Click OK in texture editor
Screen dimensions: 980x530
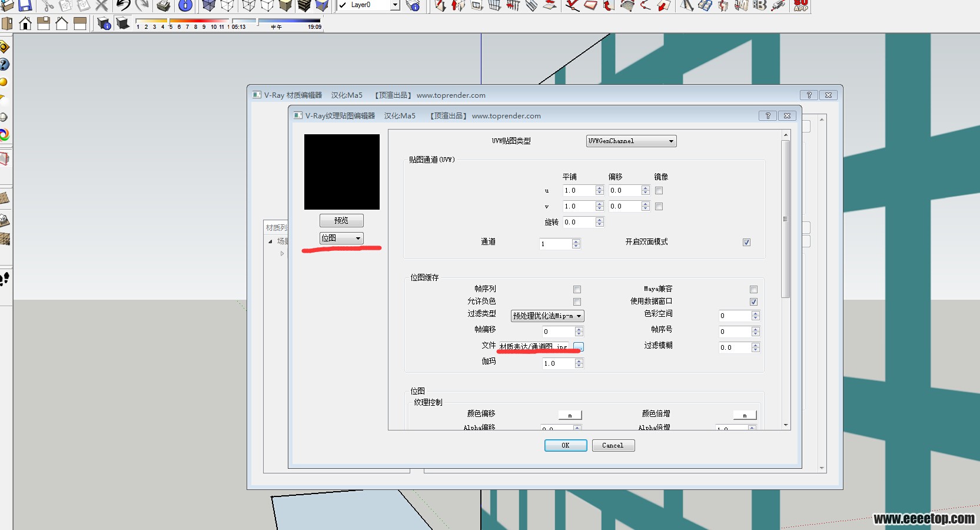pos(566,446)
